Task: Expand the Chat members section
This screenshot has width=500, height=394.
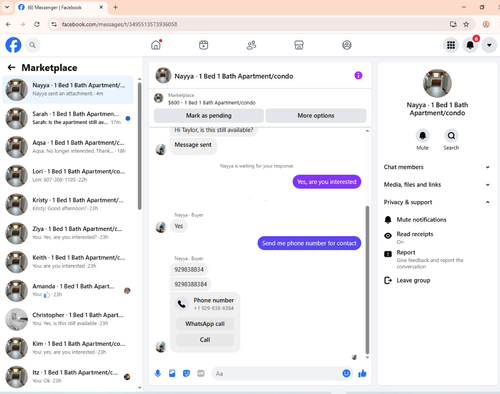Action: pos(437,167)
